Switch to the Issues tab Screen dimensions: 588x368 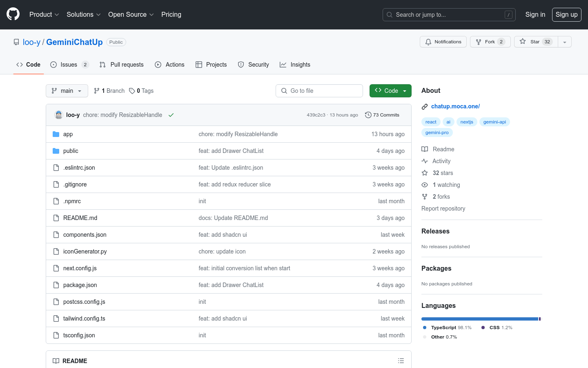coord(69,65)
